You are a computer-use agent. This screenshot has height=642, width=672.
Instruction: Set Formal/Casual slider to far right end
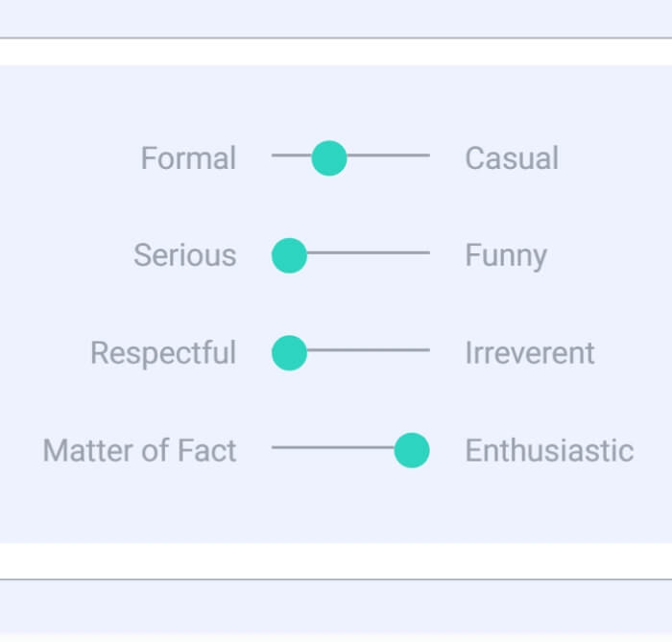pyautogui.click(x=428, y=155)
